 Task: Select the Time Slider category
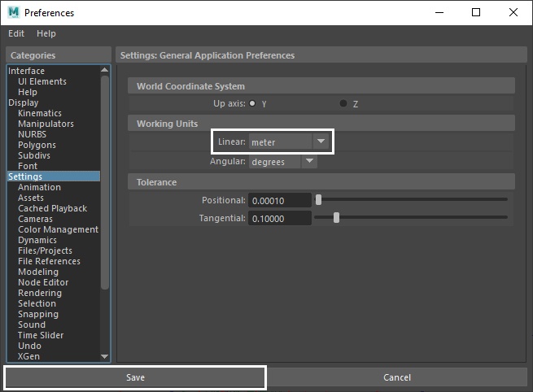[x=41, y=335]
